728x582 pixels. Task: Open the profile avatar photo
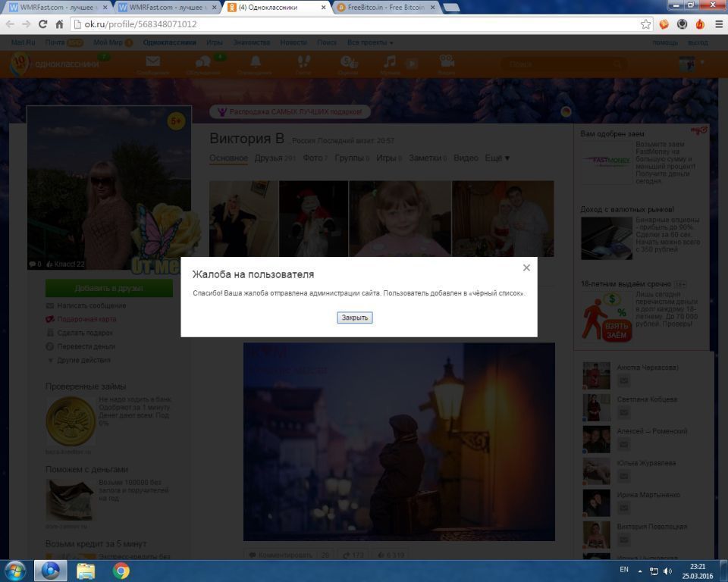(x=109, y=188)
